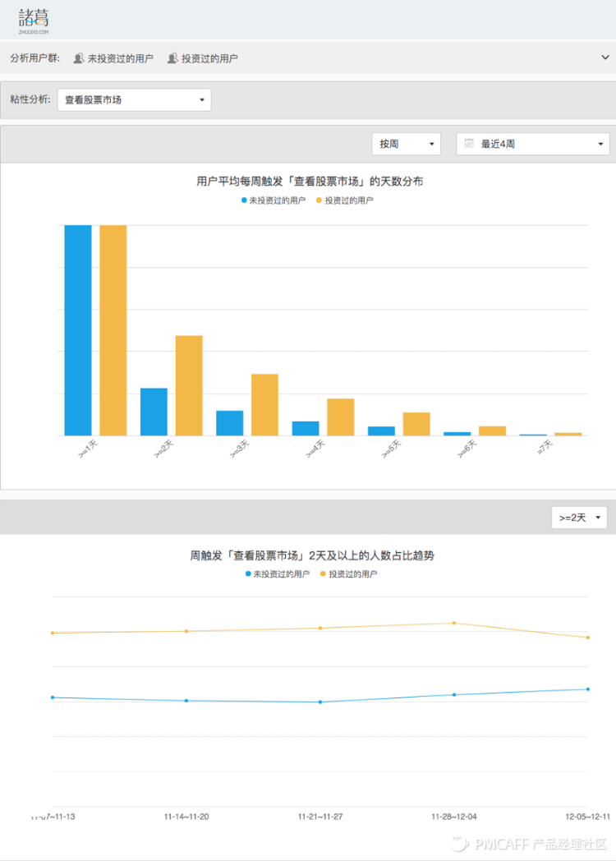Click the orange >=4天 bar

[340, 417]
